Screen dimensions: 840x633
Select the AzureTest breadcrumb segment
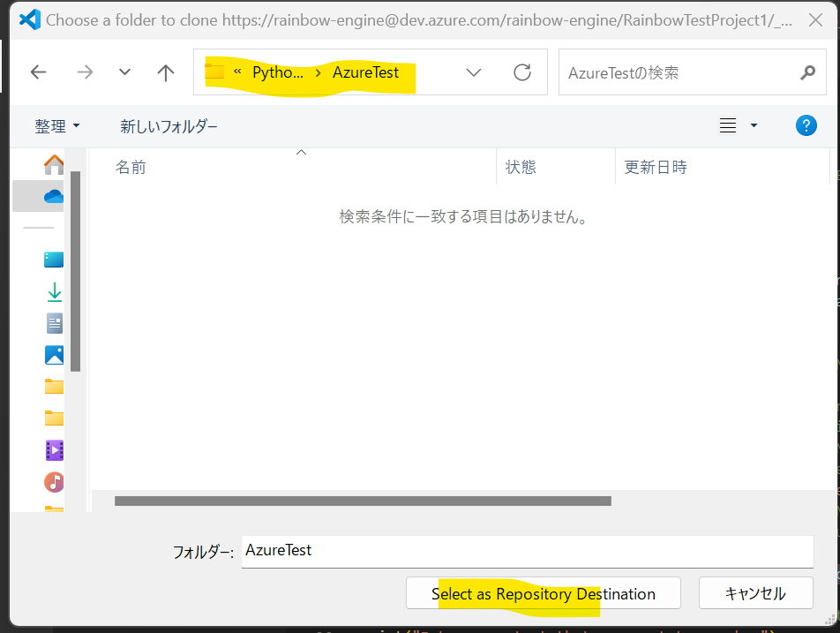pyautogui.click(x=365, y=72)
